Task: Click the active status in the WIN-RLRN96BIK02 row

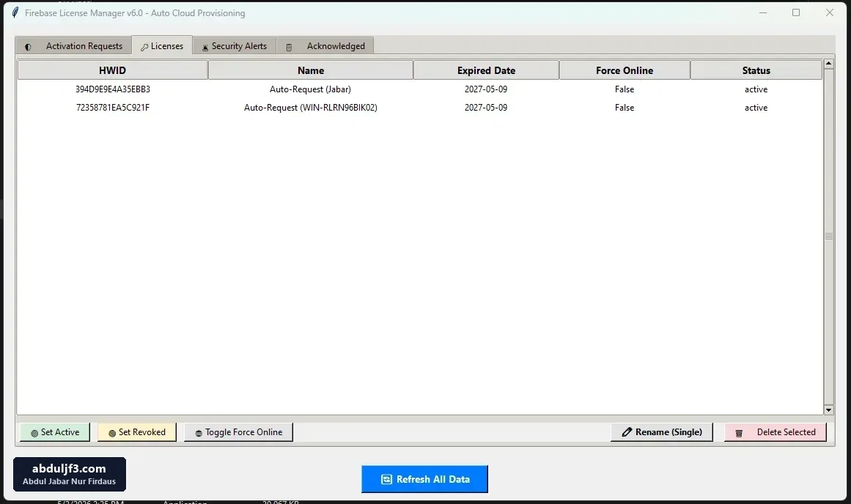Action: pos(756,108)
